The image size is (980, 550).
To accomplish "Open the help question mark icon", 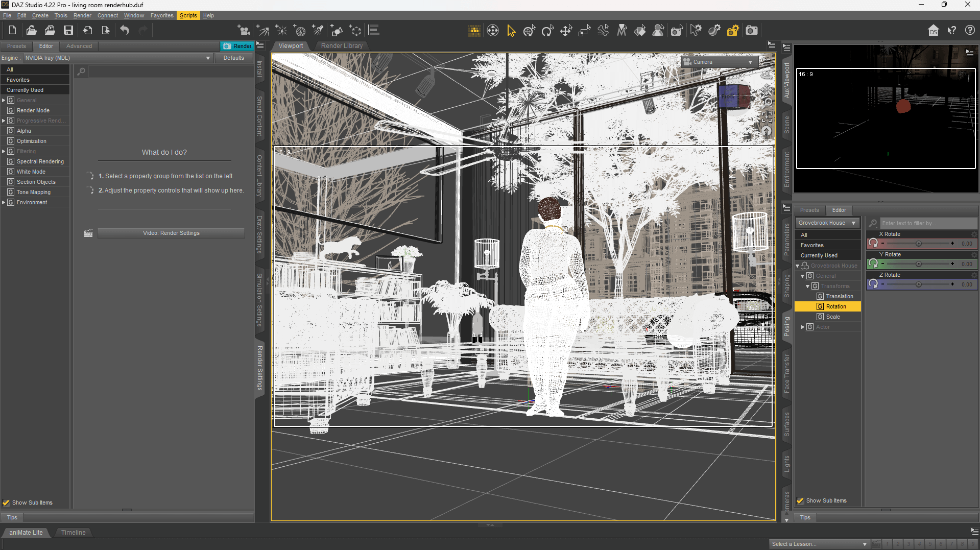I will pos(970,31).
